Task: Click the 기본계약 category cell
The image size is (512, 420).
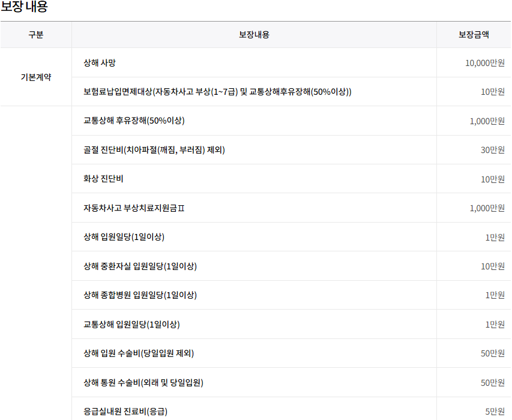Action: click(36, 77)
